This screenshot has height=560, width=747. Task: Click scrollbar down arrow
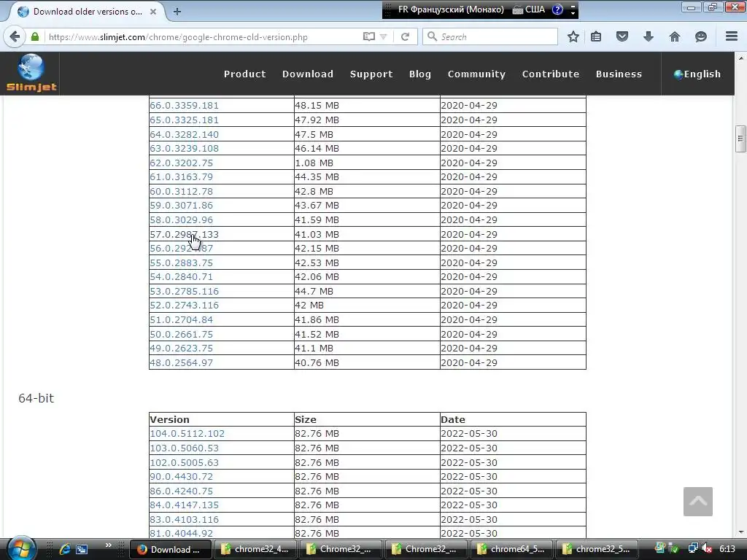coord(740,532)
